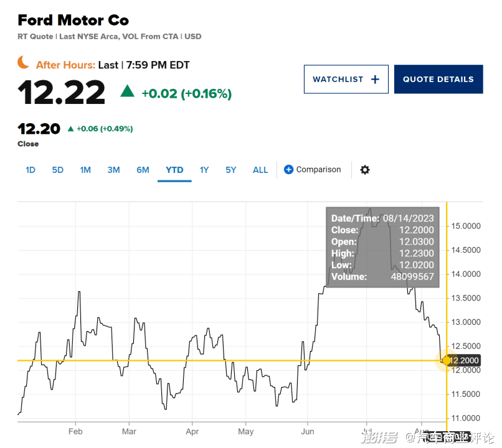The image size is (502, 448).
Task: Show the 1M chart range
Action: pos(85,170)
